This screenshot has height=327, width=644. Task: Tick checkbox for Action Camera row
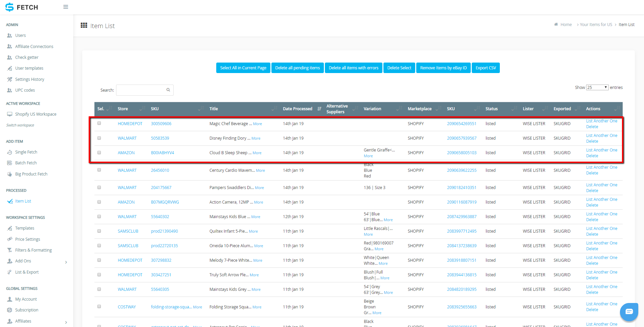click(99, 202)
